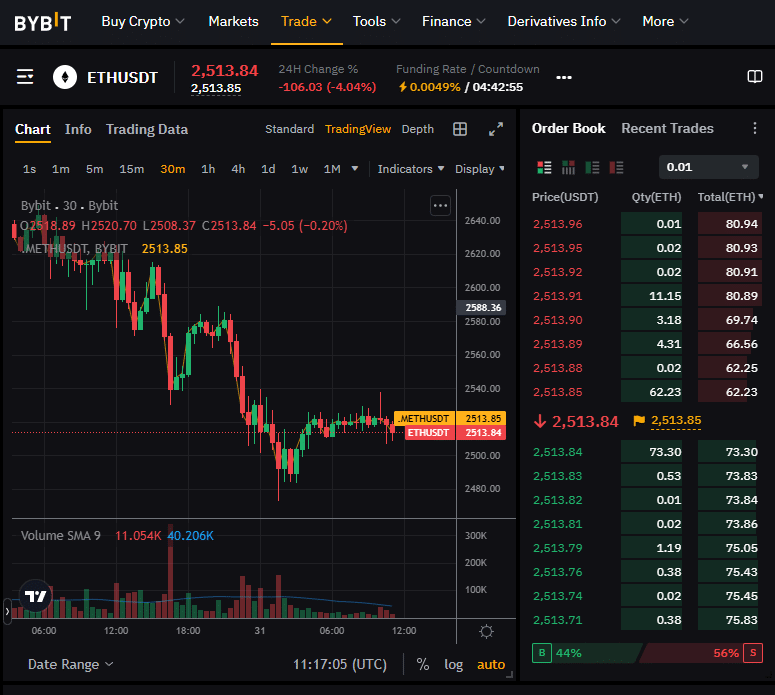Expand the Derivatives Info menu
The height and width of the screenshot is (695, 775).
[x=564, y=22]
